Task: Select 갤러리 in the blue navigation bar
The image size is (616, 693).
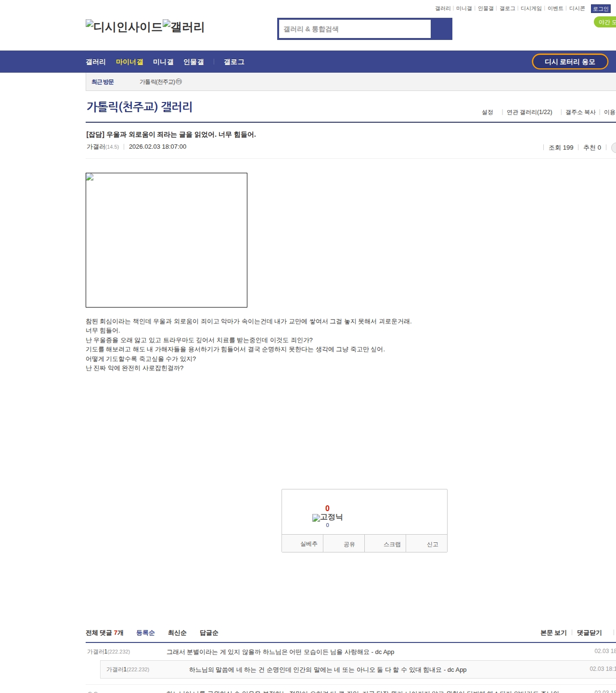Action: [96, 62]
